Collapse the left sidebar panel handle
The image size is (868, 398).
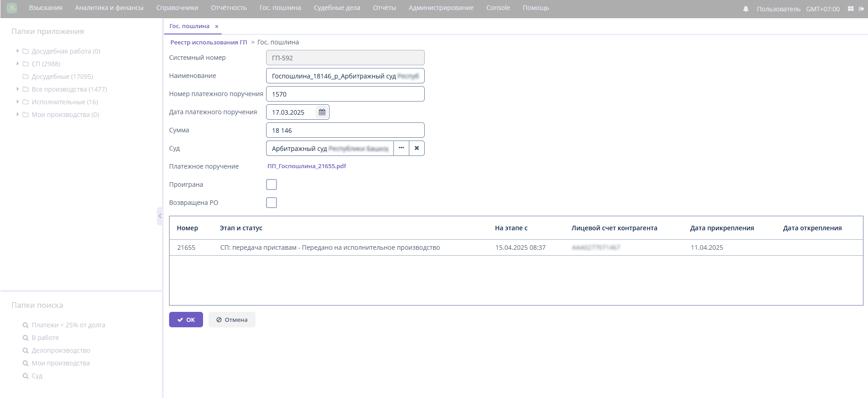coord(160,216)
